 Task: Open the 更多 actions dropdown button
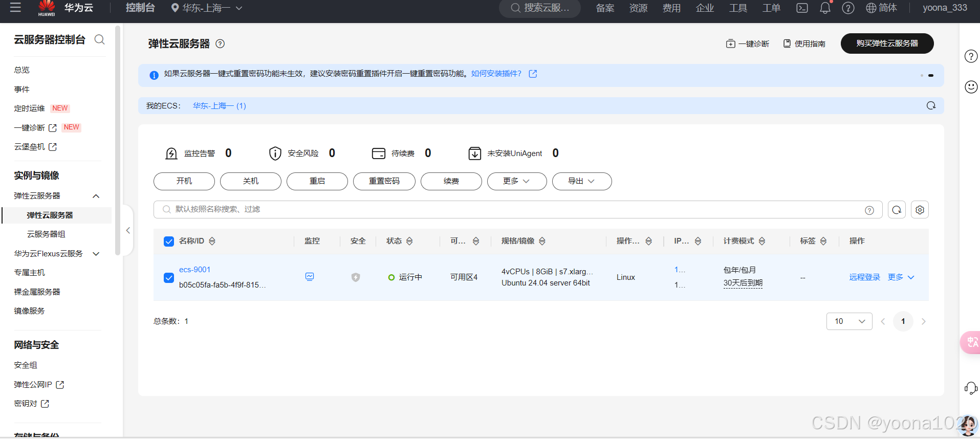coord(517,181)
